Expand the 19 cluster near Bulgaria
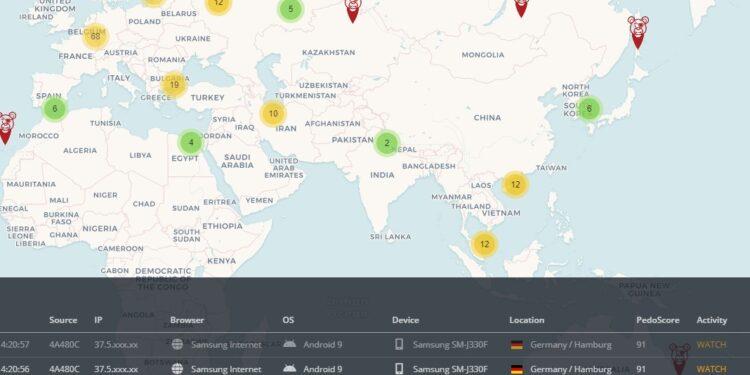 174,85
